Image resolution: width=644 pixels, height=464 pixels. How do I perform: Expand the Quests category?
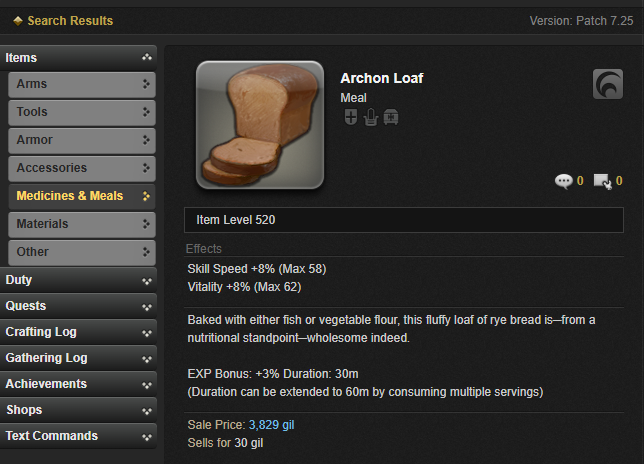tap(78, 306)
